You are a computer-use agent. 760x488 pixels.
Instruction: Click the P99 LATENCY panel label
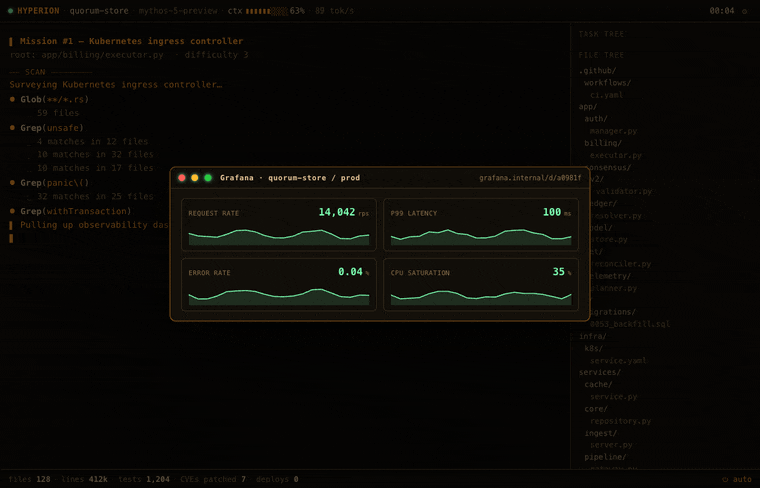(414, 213)
